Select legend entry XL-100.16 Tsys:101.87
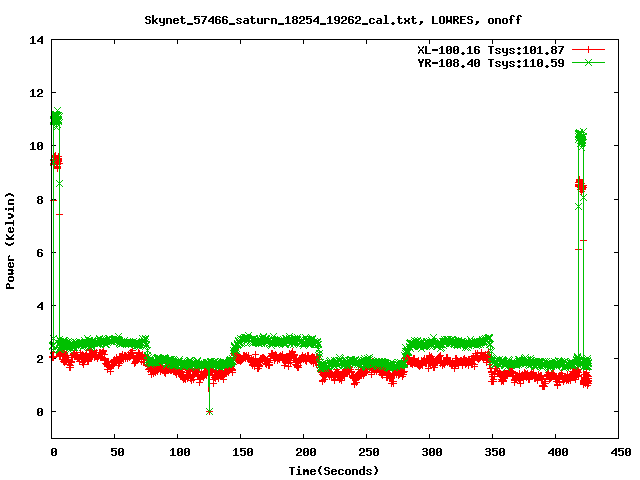Screen dimensions: 640x480 pyautogui.click(x=491, y=50)
